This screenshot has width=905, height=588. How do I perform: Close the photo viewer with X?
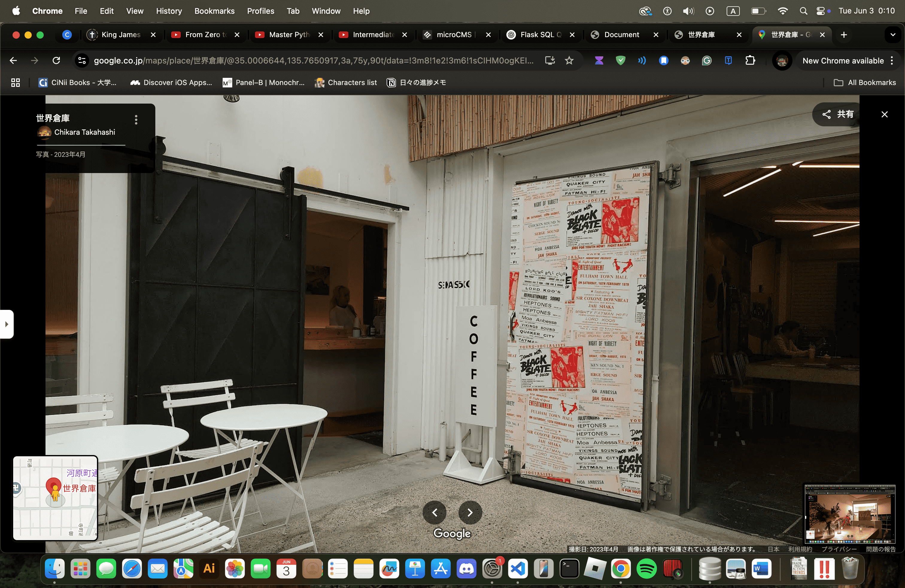(x=884, y=114)
